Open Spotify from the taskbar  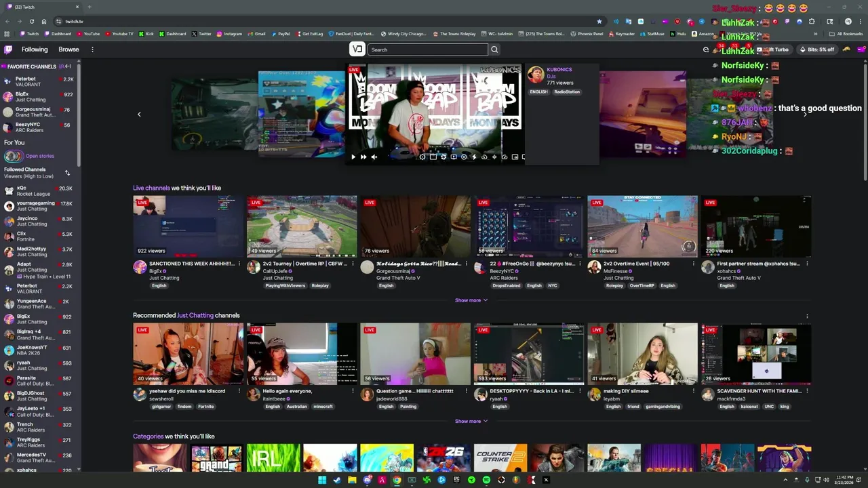coord(486,480)
